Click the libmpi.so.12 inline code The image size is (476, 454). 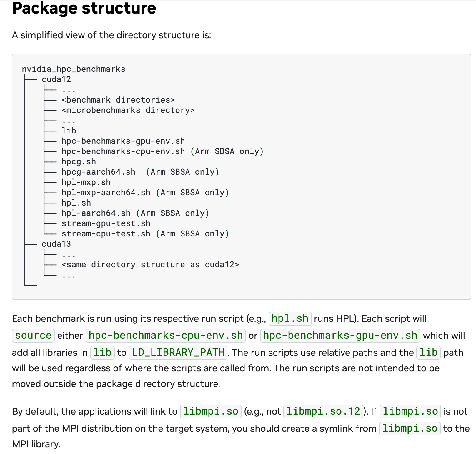tap(323, 411)
